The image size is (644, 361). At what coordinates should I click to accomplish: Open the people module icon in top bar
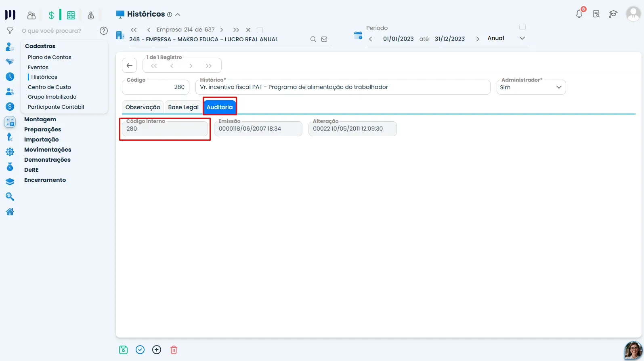[x=31, y=15]
